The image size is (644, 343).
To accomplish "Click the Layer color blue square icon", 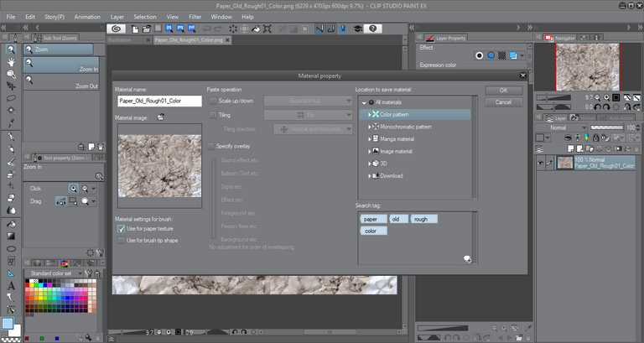I will point(513,55).
